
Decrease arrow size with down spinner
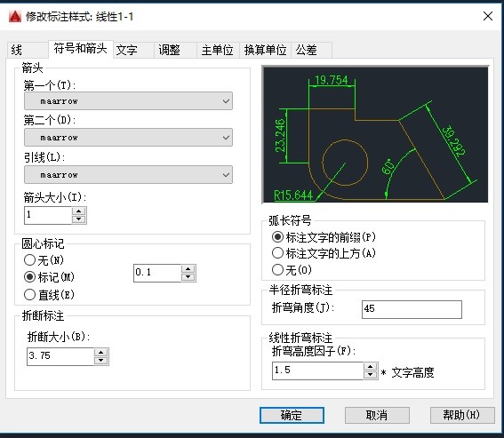(79, 219)
